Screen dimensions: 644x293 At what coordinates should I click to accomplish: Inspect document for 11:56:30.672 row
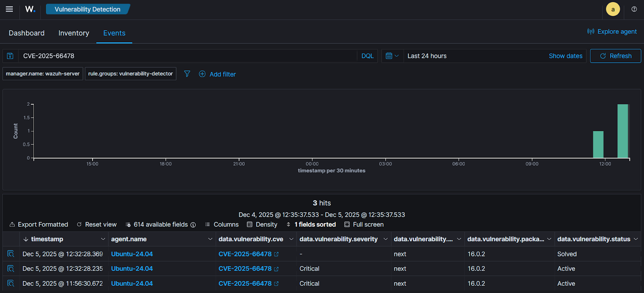[x=11, y=283]
